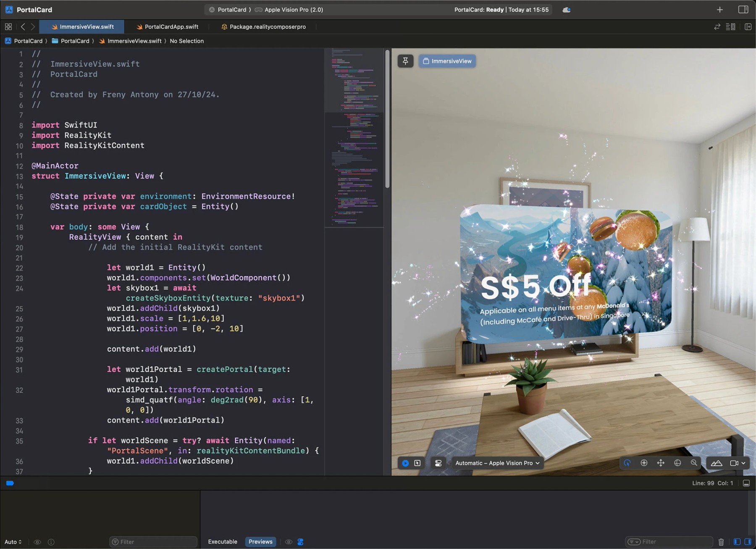Select the pan move tool in preview

661,463
